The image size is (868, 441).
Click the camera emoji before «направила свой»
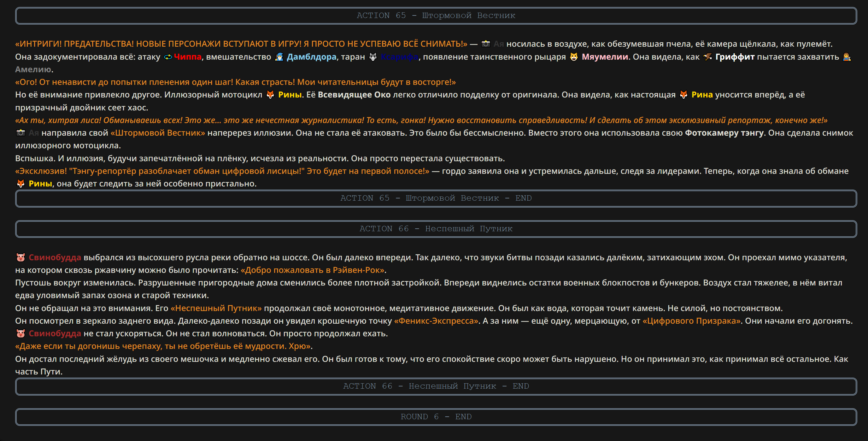pyautogui.click(x=21, y=133)
